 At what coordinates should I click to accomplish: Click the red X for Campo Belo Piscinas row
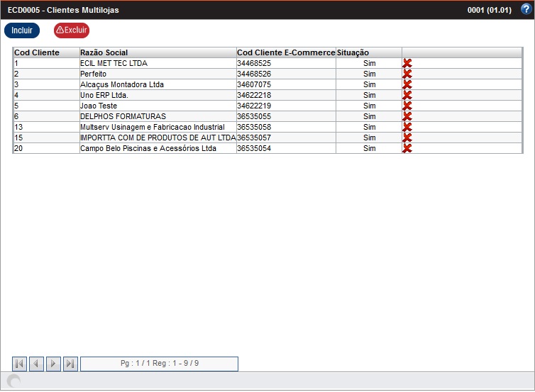click(407, 148)
